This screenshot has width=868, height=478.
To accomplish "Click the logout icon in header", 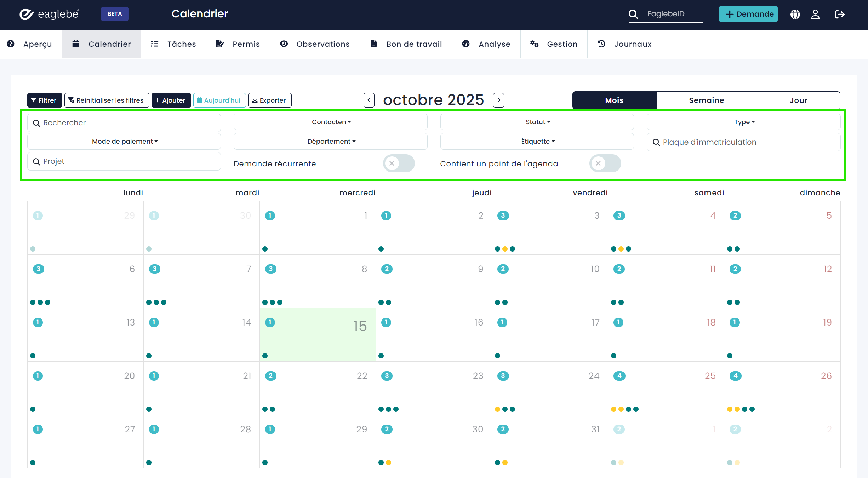I will click(x=839, y=14).
